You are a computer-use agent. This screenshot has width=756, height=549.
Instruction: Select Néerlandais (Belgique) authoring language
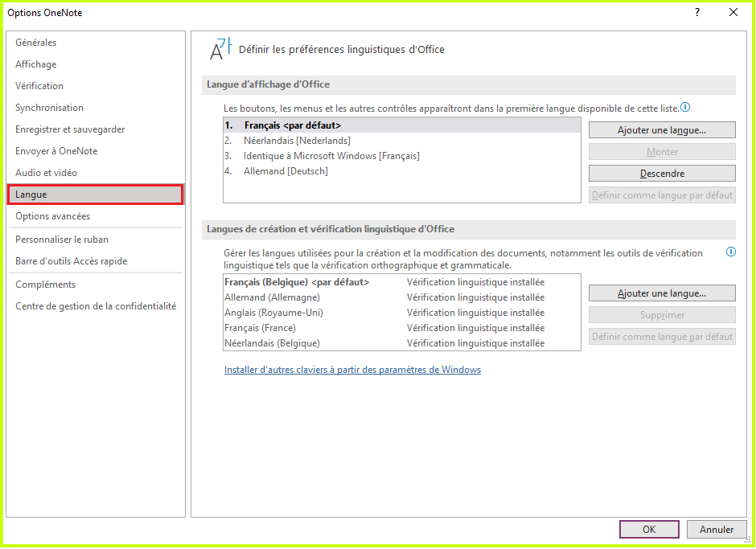(x=402, y=343)
